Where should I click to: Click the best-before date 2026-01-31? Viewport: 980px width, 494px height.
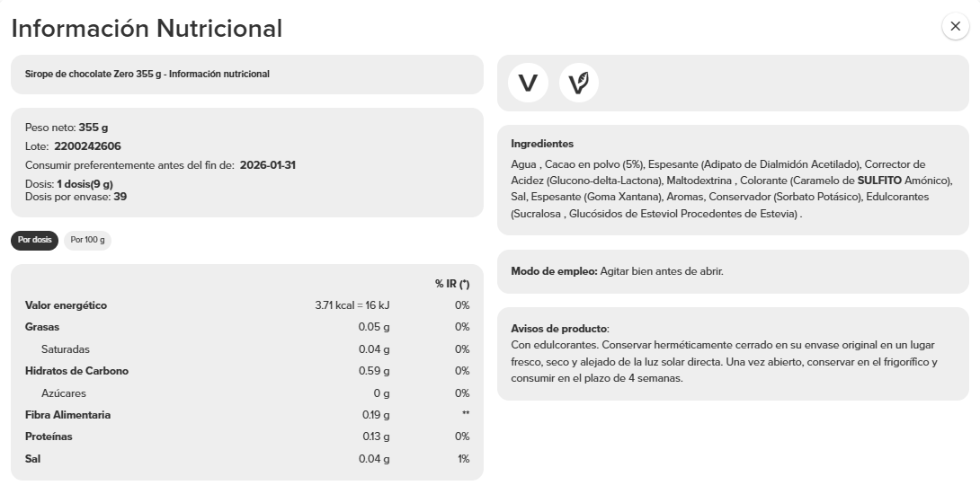(x=268, y=165)
